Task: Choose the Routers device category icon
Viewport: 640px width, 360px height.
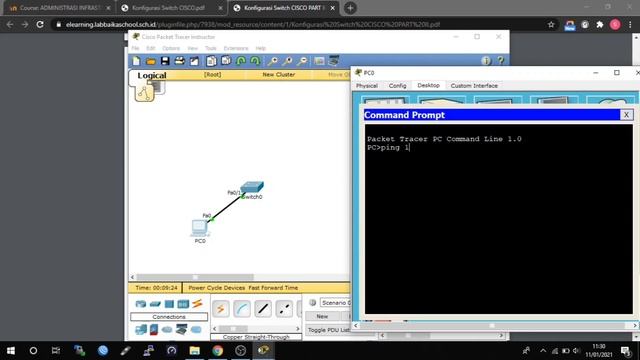Action: 141,304
